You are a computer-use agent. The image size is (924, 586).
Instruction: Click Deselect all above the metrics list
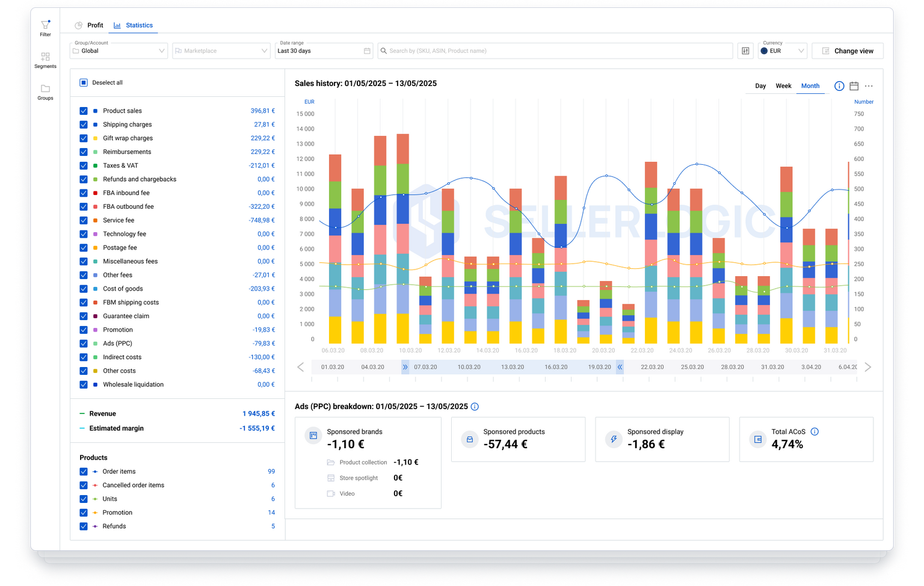click(103, 82)
